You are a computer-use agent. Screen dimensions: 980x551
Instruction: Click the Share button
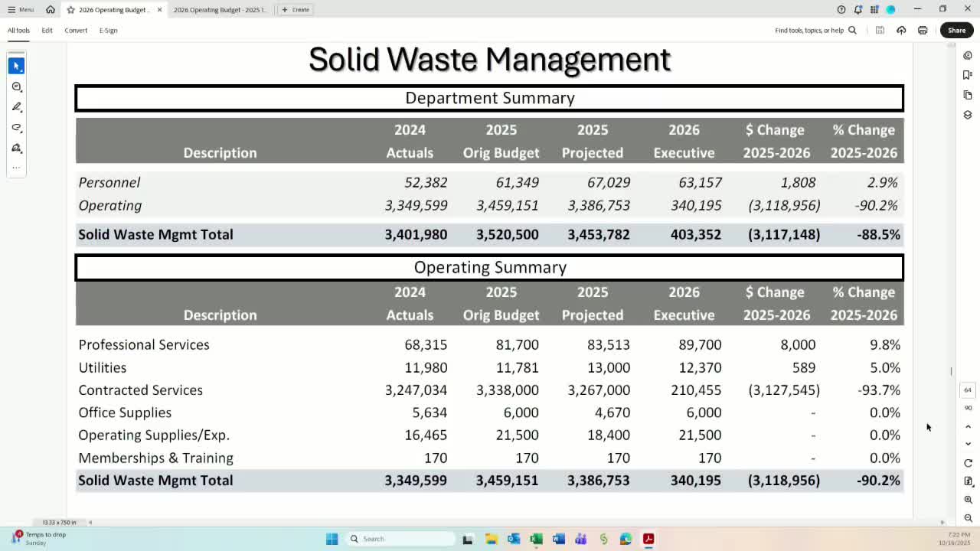coord(956,31)
